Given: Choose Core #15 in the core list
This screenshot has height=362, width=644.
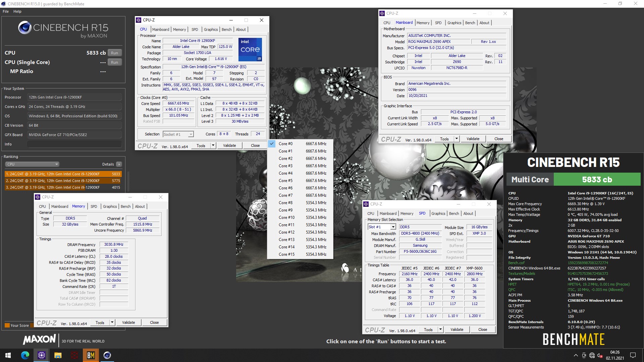Looking at the screenshot, I should (x=300, y=254).
